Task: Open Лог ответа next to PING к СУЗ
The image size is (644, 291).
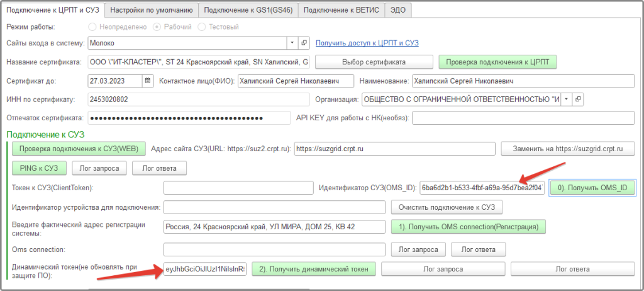Action: (x=159, y=168)
